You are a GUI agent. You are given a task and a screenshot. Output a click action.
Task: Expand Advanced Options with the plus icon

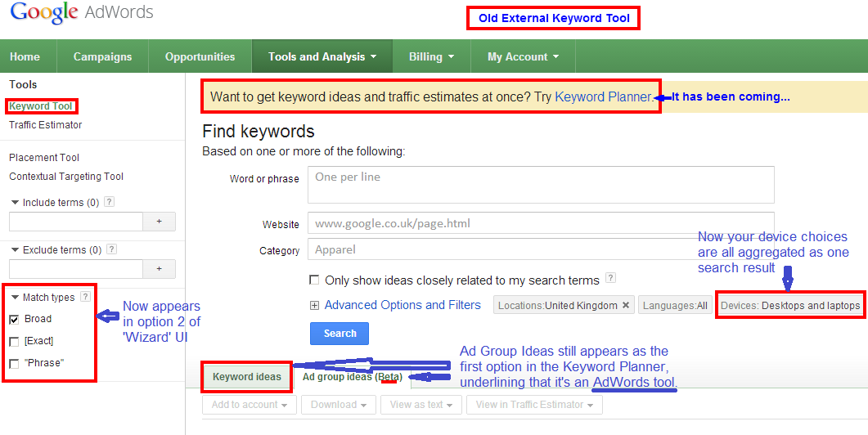(314, 306)
